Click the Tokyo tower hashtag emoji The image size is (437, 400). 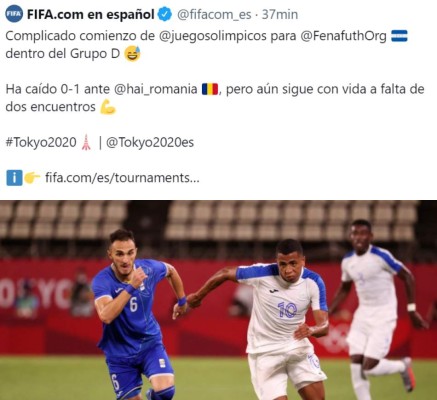click(86, 142)
